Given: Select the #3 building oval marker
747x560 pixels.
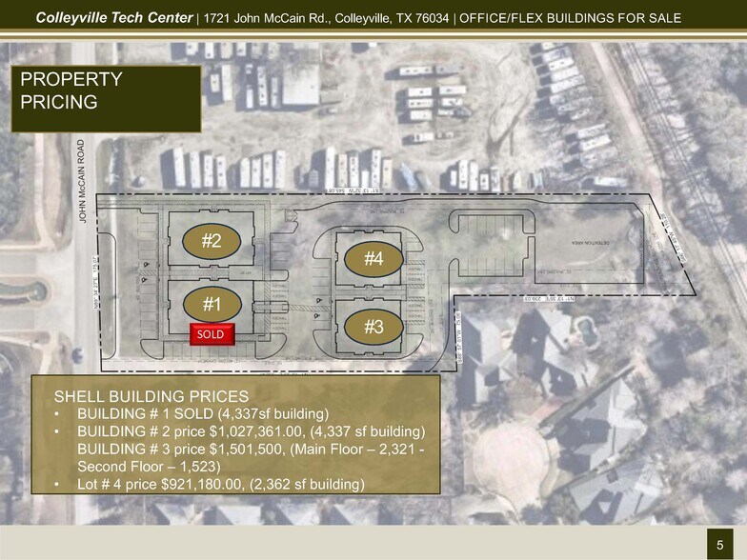Looking at the screenshot, I should 373,327.
